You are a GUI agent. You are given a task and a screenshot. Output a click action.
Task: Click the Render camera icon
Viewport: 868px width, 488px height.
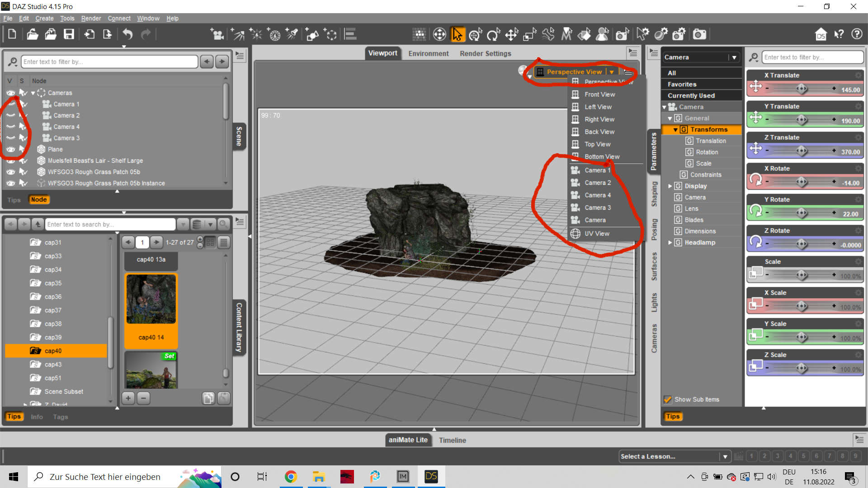(x=699, y=34)
